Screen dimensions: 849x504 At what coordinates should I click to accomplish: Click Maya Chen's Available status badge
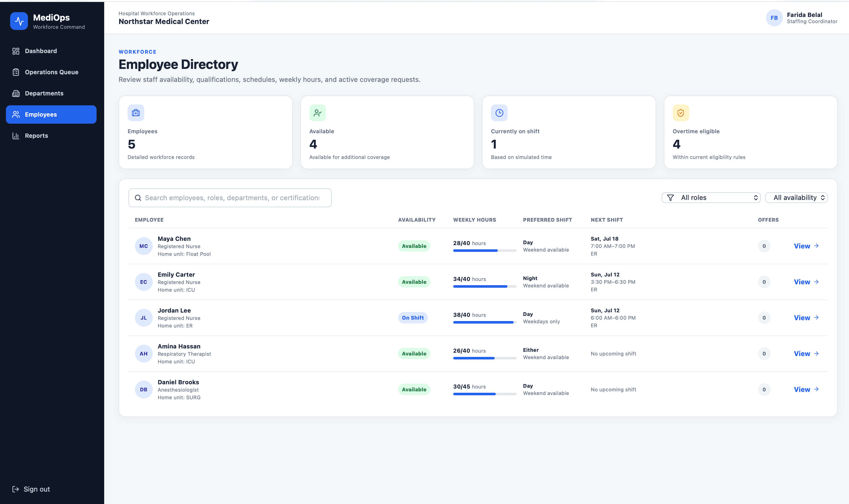click(x=414, y=246)
